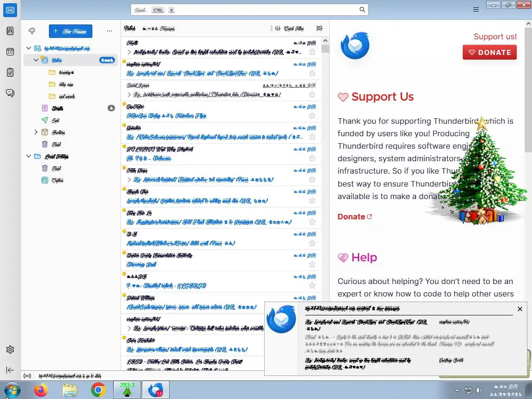Open Windows Explorer from the taskbar

tap(70, 390)
